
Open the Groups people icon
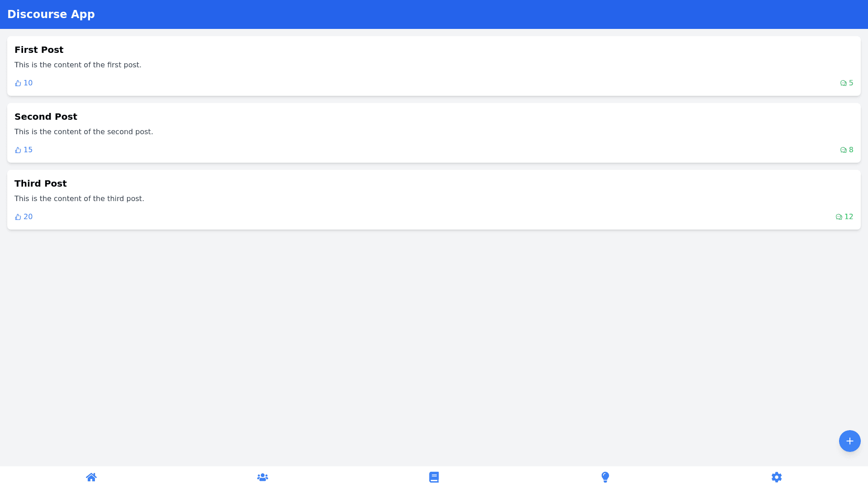pos(263,477)
